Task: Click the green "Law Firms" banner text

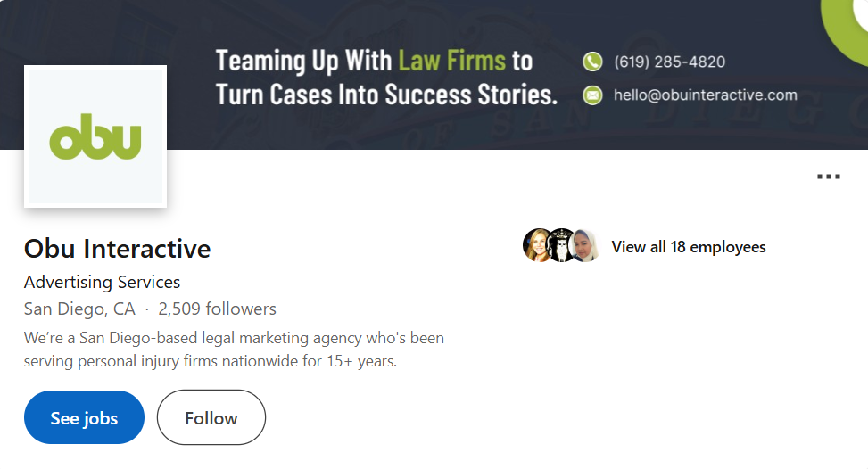Action: click(451, 61)
